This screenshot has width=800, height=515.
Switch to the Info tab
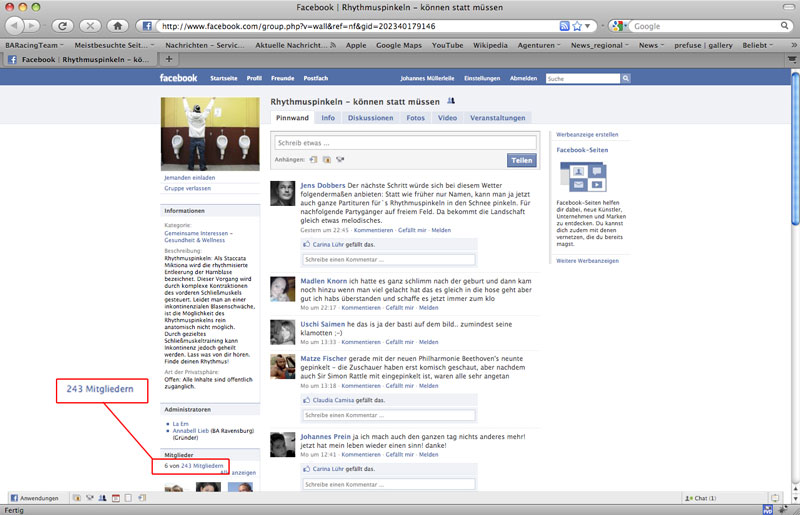[328, 118]
